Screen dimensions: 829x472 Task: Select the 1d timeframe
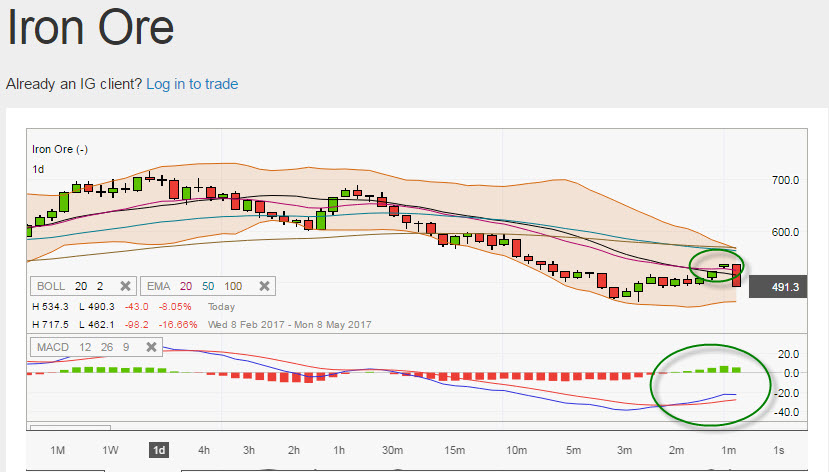point(159,450)
